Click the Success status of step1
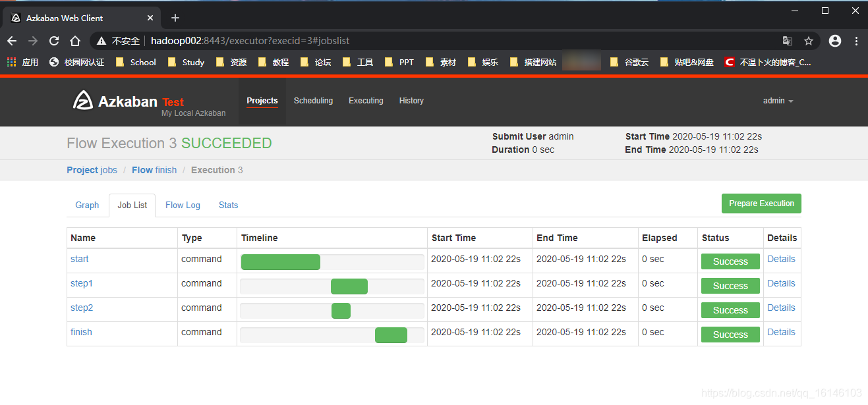868x405 pixels. click(x=730, y=286)
